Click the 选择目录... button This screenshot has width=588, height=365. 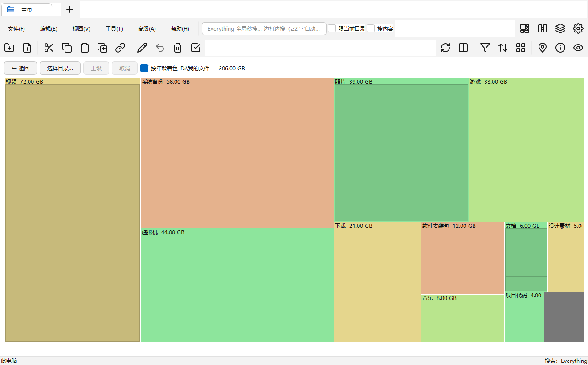click(60, 68)
